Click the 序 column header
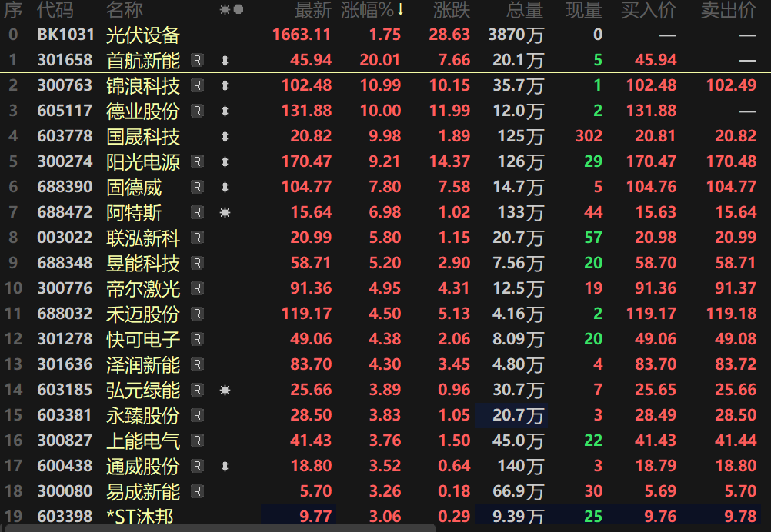This screenshot has height=532, width=771. click(x=13, y=10)
